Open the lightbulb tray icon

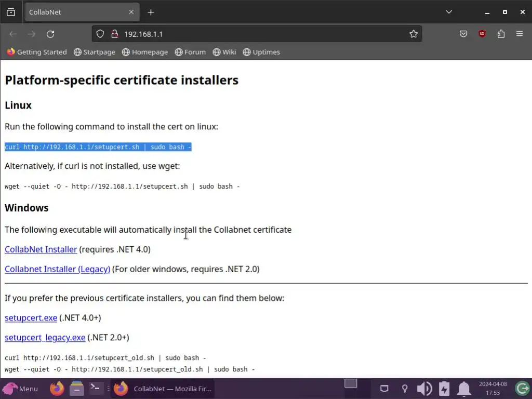tap(404, 389)
